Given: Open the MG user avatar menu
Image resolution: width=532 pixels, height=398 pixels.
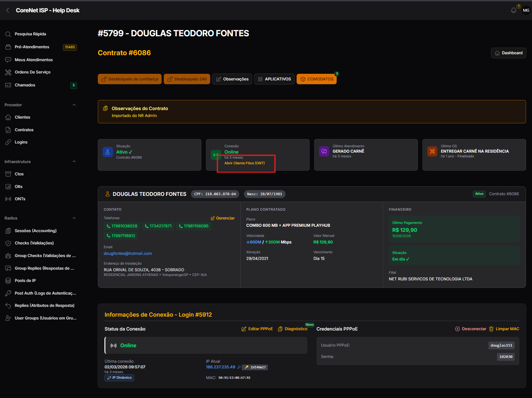Looking at the screenshot, I should (x=526, y=10).
